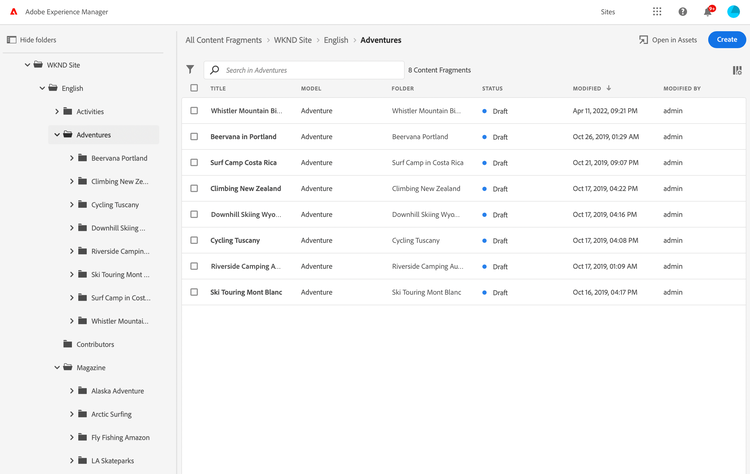
Task: Click Open in Assets
Action: 668,40
